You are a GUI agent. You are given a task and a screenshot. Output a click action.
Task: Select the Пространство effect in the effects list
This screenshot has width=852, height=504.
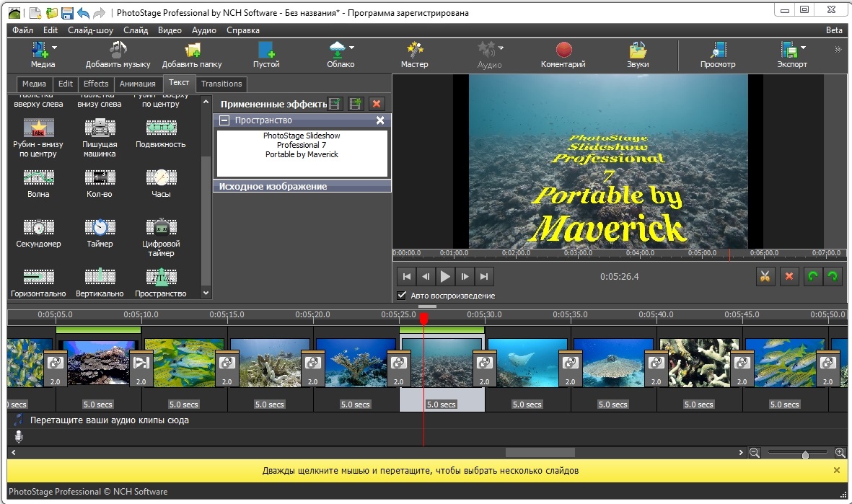[x=161, y=283]
